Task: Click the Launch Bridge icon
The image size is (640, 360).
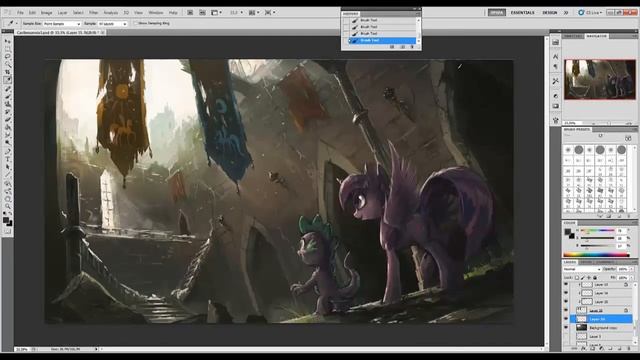Action: [190, 13]
